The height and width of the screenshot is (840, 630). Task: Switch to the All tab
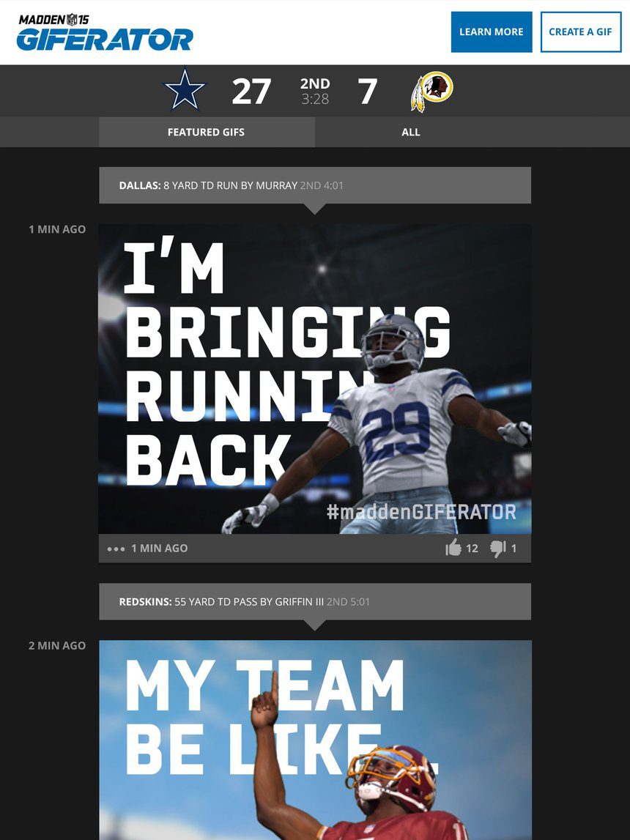pos(411,132)
